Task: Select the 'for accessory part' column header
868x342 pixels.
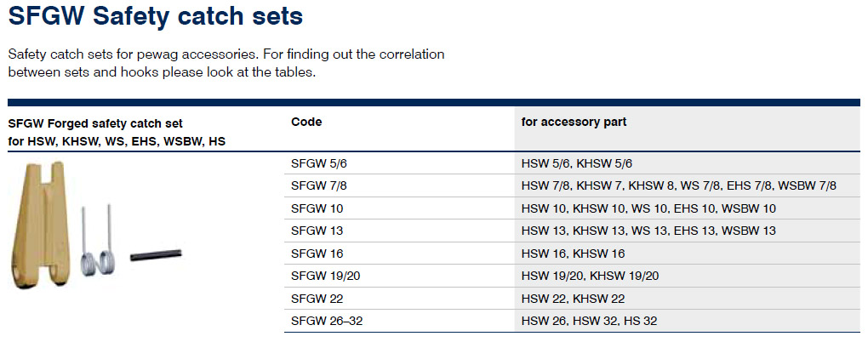Action: [574, 122]
